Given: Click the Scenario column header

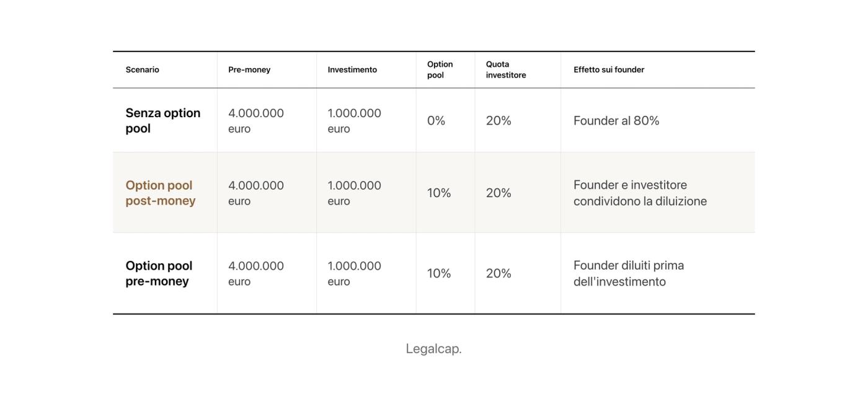Looking at the screenshot, I should pyautogui.click(x=142, y=69).
